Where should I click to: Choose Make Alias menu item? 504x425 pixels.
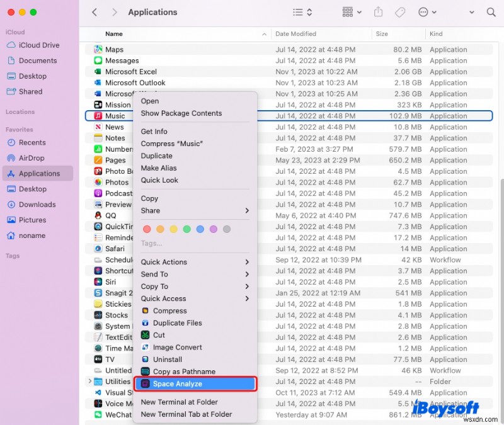pos(195,168)
